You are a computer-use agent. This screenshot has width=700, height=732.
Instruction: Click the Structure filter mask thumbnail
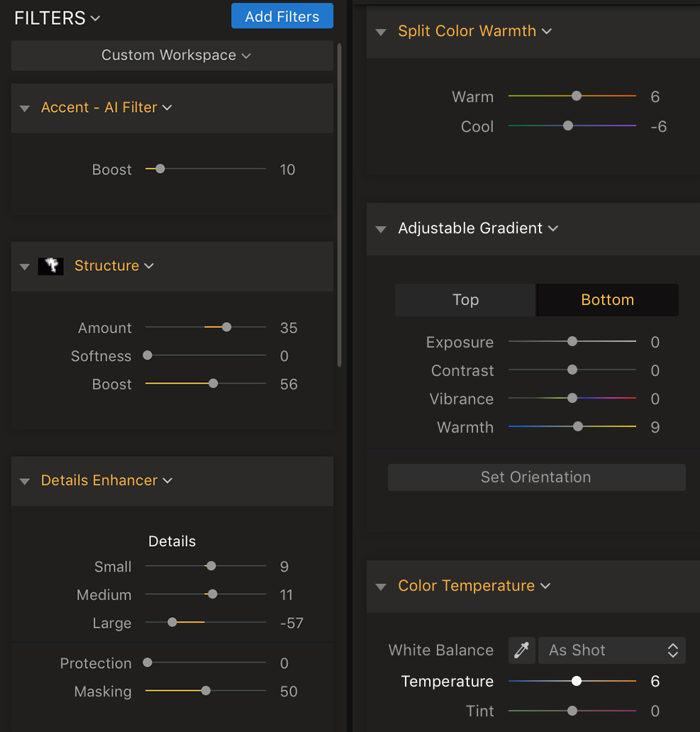click(x=50, y=266)
